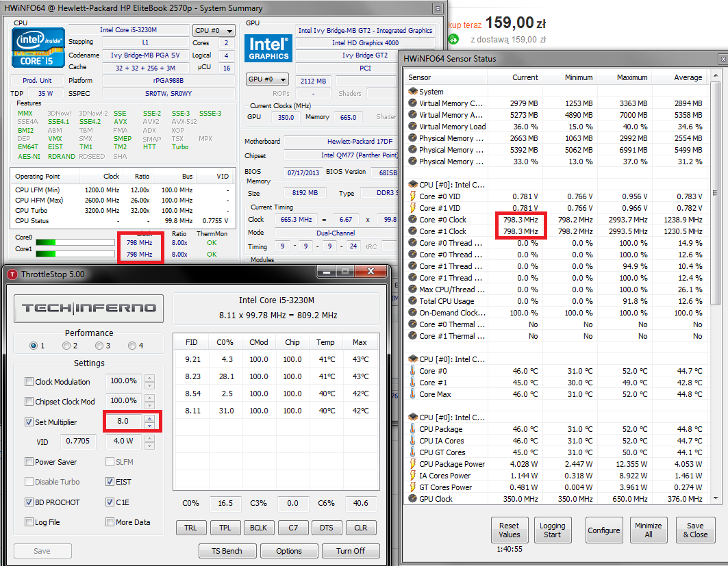
Task: Click the Intel Core i5 logo badge
Action: pos(38,48)
